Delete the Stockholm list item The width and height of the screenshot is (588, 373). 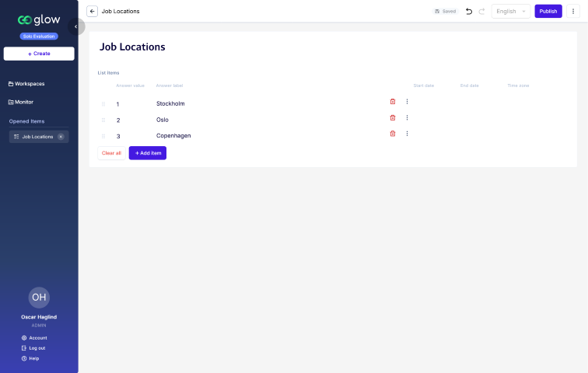393,102
